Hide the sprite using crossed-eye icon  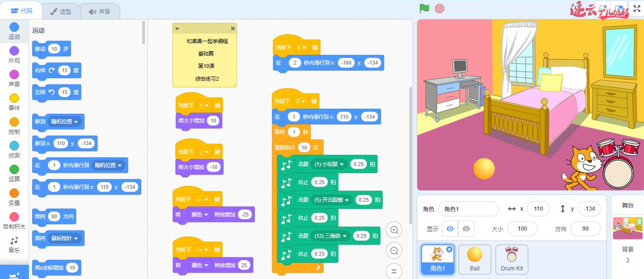[466, 229]
